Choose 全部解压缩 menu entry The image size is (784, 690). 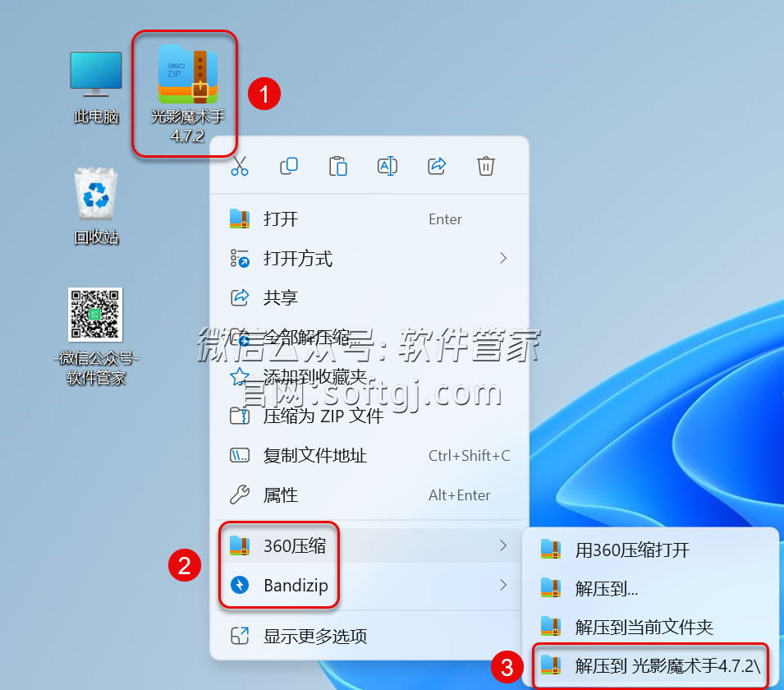point(369,338)
